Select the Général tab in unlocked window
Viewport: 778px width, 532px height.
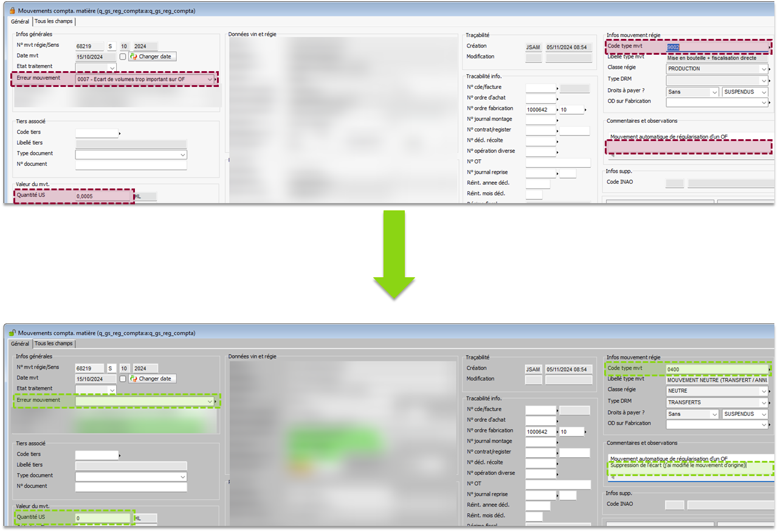point(20,344)
